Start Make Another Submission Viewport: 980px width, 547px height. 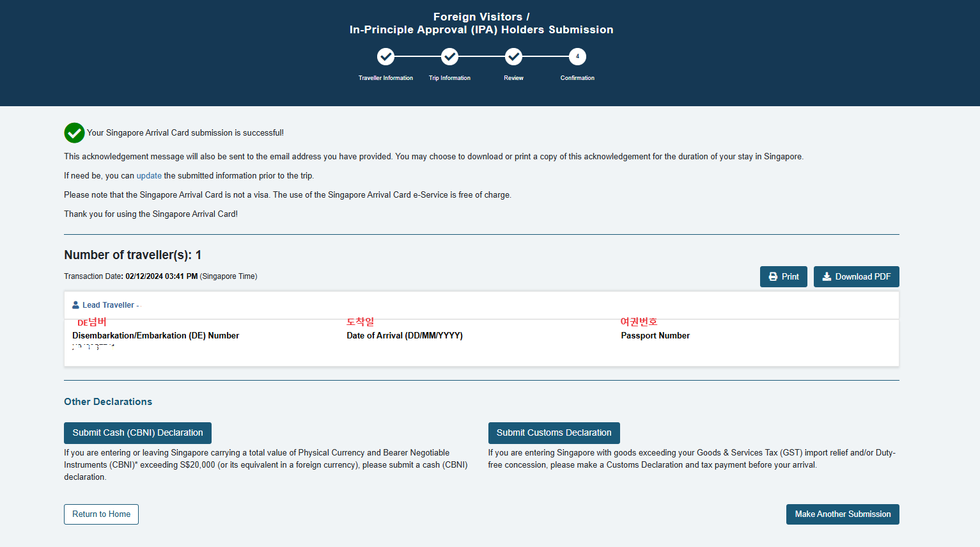point(843,514)
